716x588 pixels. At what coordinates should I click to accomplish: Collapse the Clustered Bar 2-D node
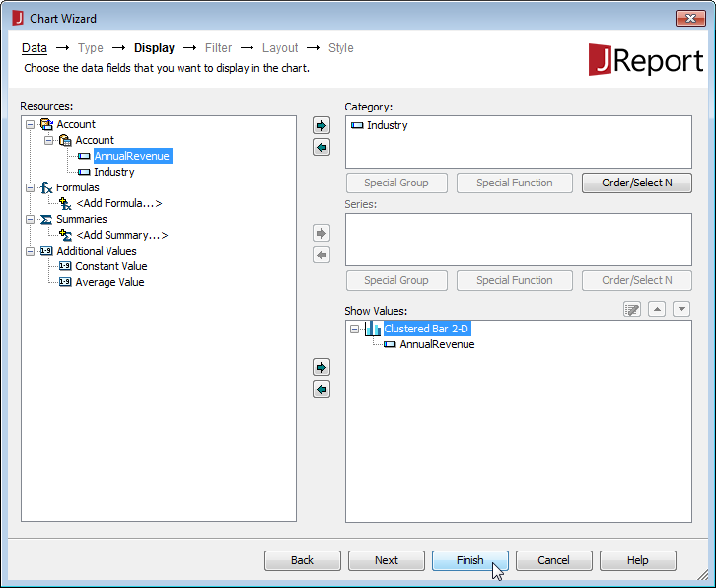tap(355, 330)
